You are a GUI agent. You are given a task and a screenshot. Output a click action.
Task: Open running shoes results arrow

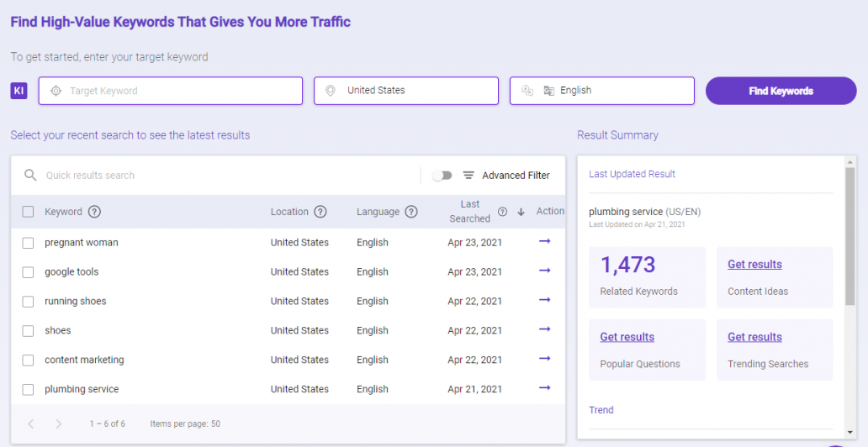[545, 300]
